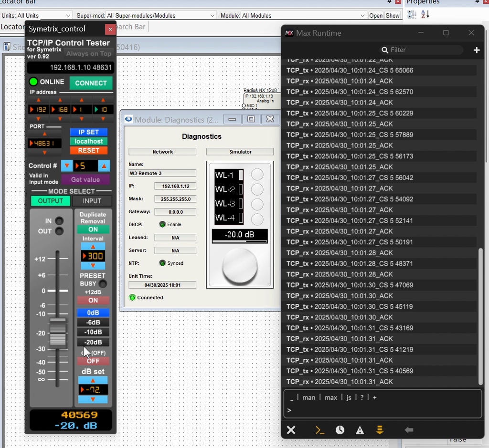This screenshot has width=489, height=448.
Task: Clear the Max console with the X icon
Action: (x=291, y=430)
